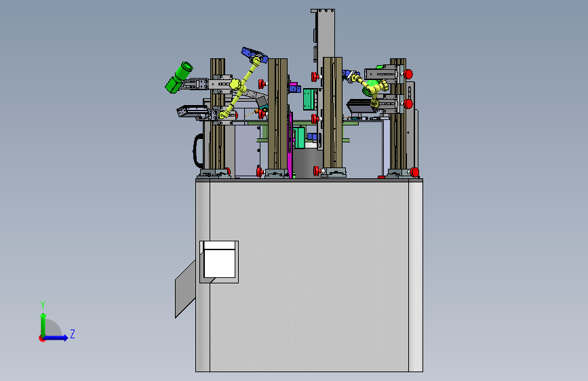Select the teal green block near center column
This screenshot has height=381, width=588.
[x=308, y=100]
